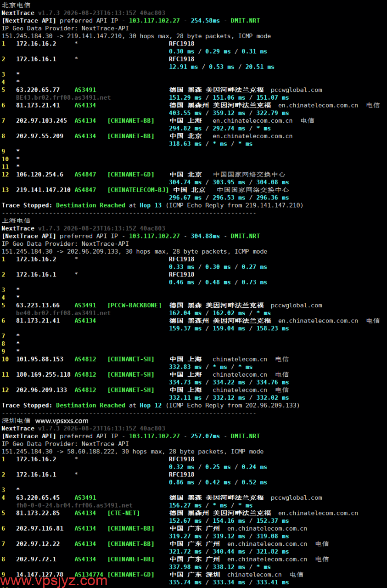Screen dimensions: 387x588
Task: Click the latency value '159.37 ms'
Action: (185, 328)
